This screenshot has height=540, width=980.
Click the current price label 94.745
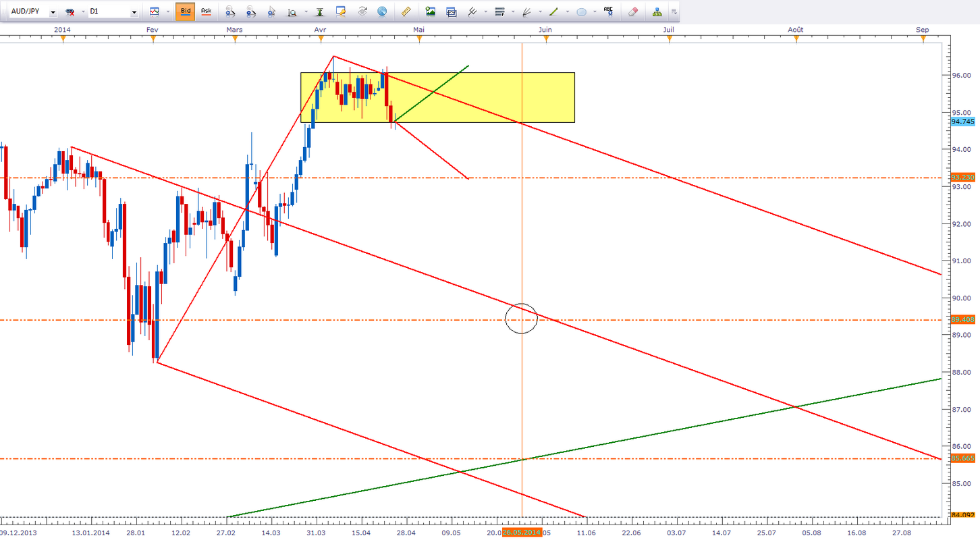[962, 122]
